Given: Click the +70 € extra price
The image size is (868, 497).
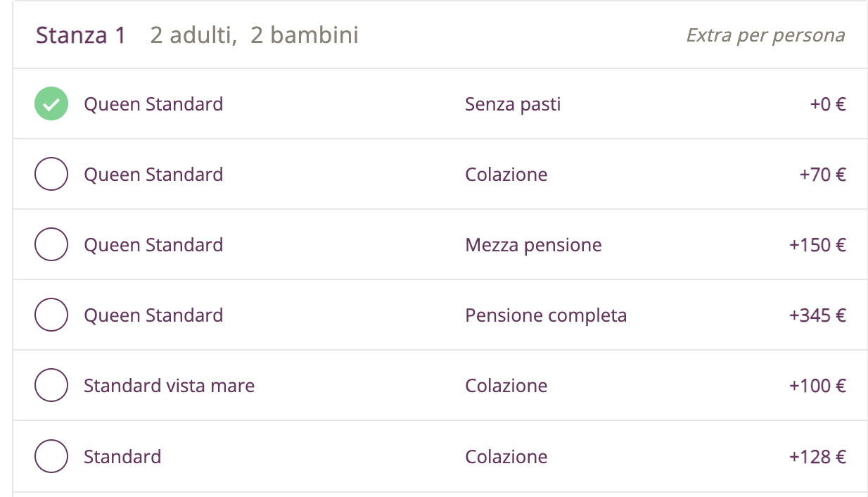Looking at the screenshot, I should coord(822,175).
